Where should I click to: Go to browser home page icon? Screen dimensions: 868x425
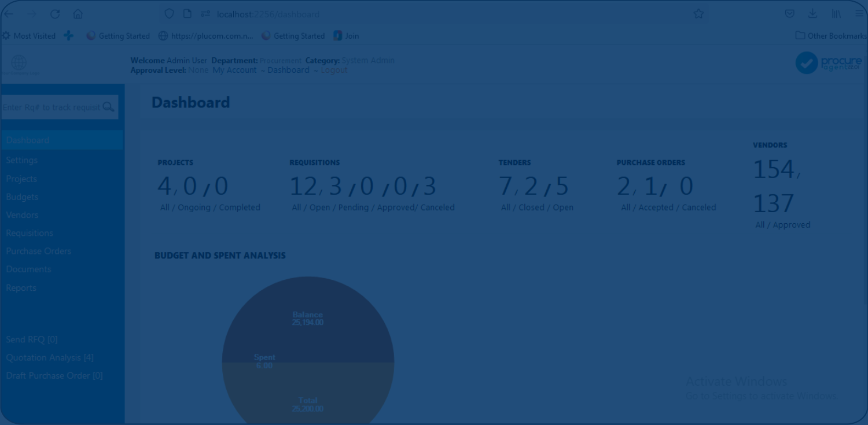(x=78, y=14)
